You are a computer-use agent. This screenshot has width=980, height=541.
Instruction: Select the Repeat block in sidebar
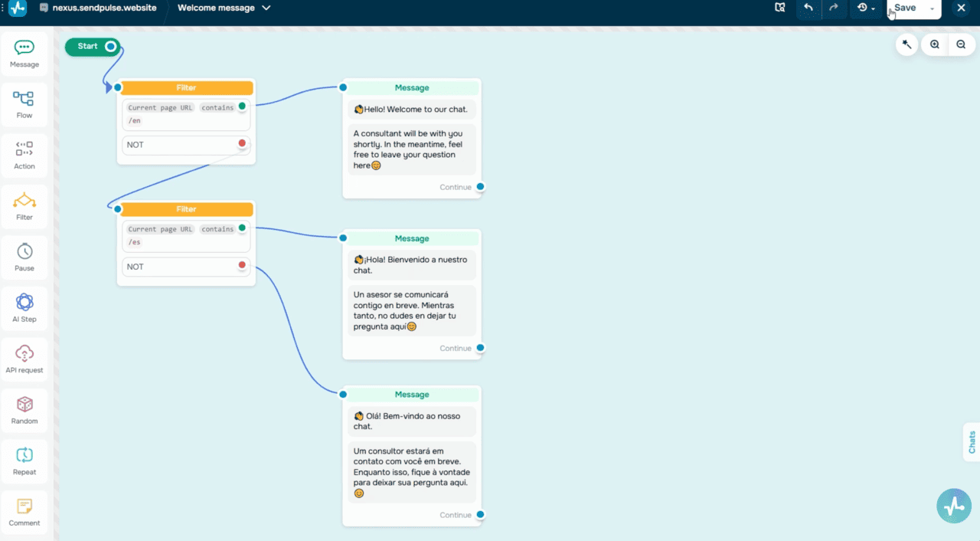pyautogui.click(x=24, y=461)
